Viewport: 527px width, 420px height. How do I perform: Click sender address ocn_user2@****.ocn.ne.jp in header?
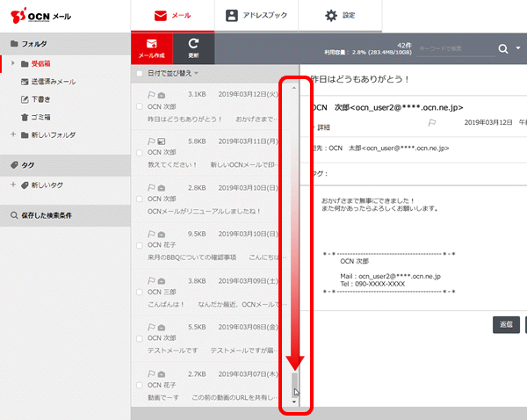point(407,107)
